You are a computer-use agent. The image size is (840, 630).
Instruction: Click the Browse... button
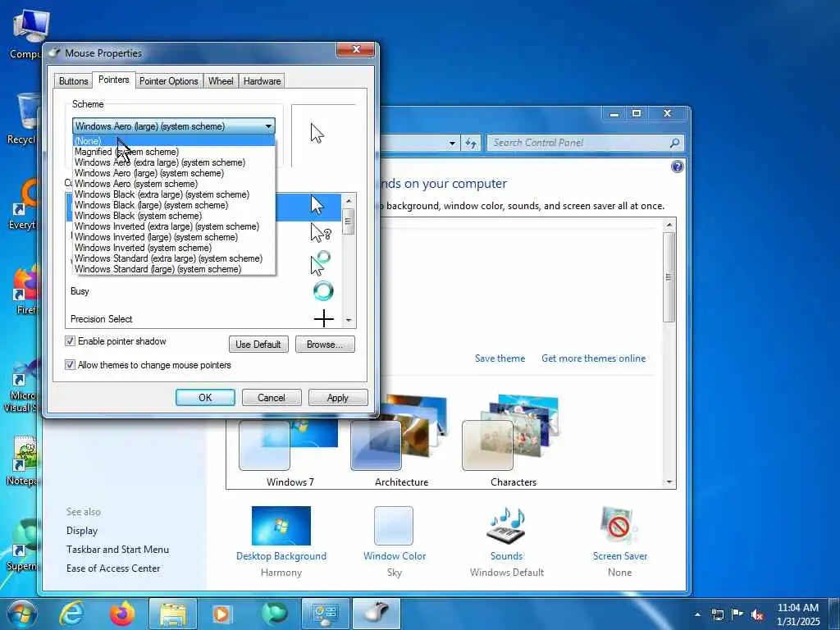[x=325, y=345]
